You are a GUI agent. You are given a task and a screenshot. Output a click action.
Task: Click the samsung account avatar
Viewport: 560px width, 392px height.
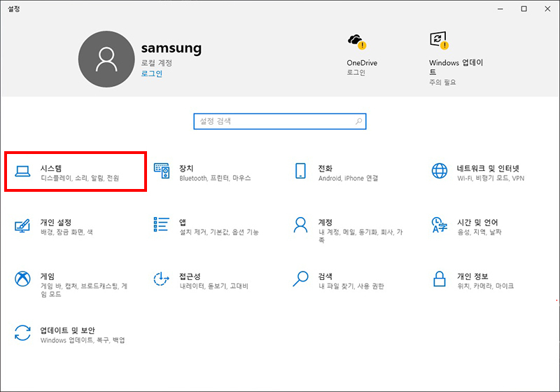[106, 59]
